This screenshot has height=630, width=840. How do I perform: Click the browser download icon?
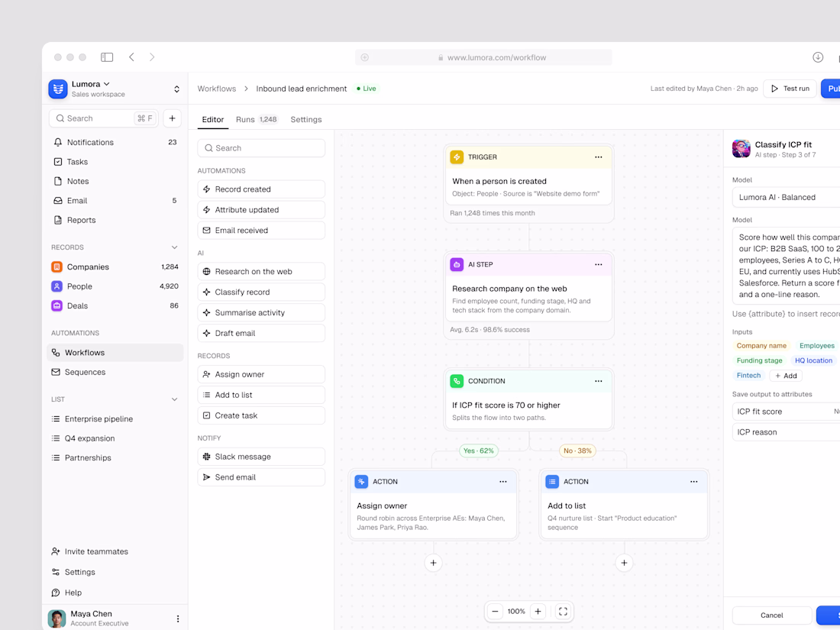click(x=818, y=57)
